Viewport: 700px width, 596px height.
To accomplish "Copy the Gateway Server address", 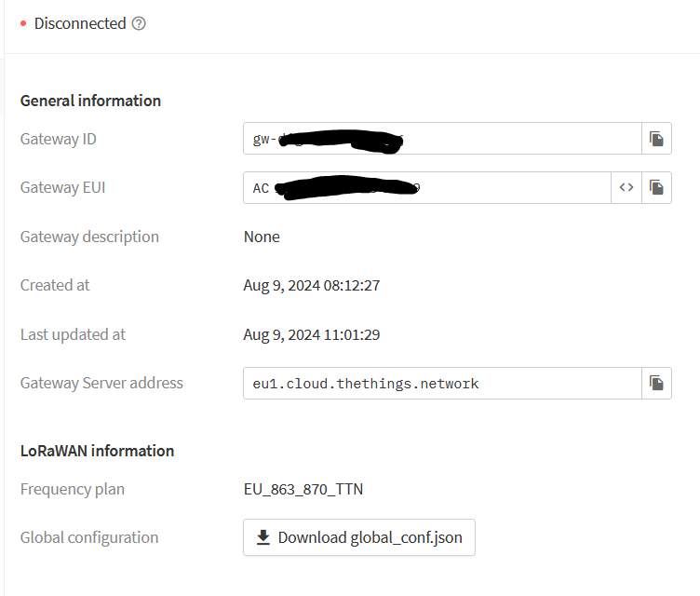I will tap(656, 384).
